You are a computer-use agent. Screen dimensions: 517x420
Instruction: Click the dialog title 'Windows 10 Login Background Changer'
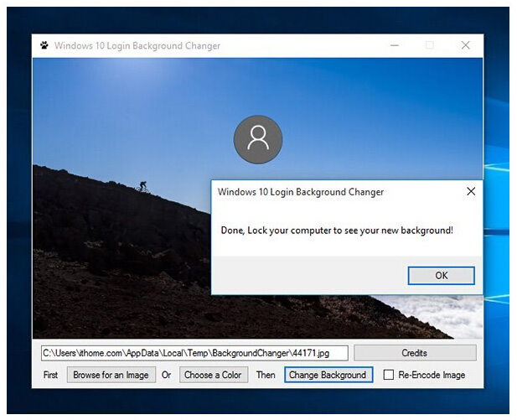pyautogui.click(x=301, y=192)
